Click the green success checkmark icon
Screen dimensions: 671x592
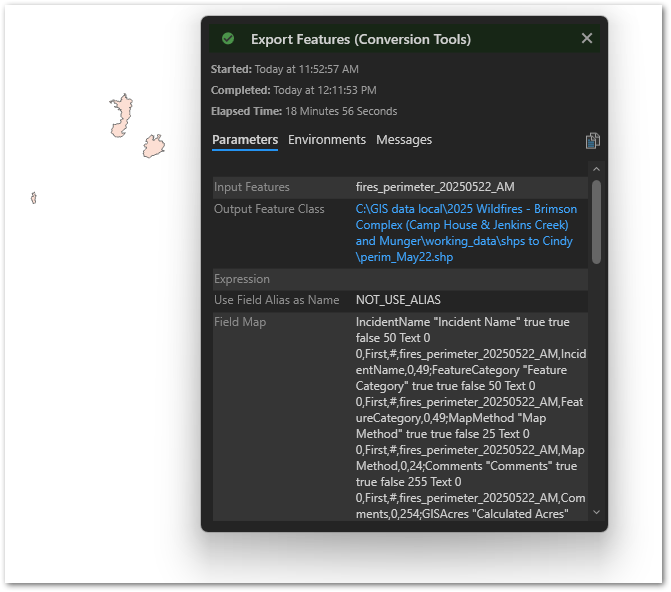[x=228, y=39]
